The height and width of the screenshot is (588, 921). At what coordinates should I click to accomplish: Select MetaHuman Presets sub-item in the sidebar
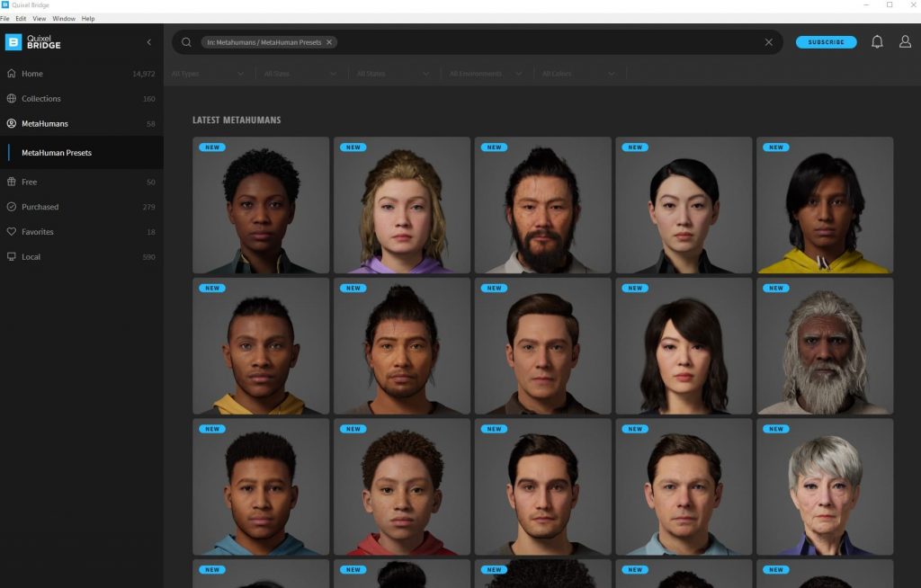[57, 153]
